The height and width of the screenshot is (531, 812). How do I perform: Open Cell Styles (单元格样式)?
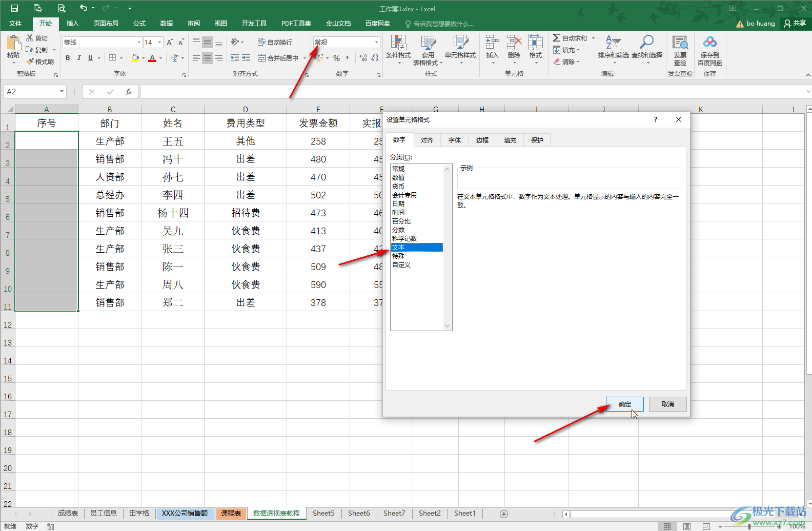coord(460,49)
